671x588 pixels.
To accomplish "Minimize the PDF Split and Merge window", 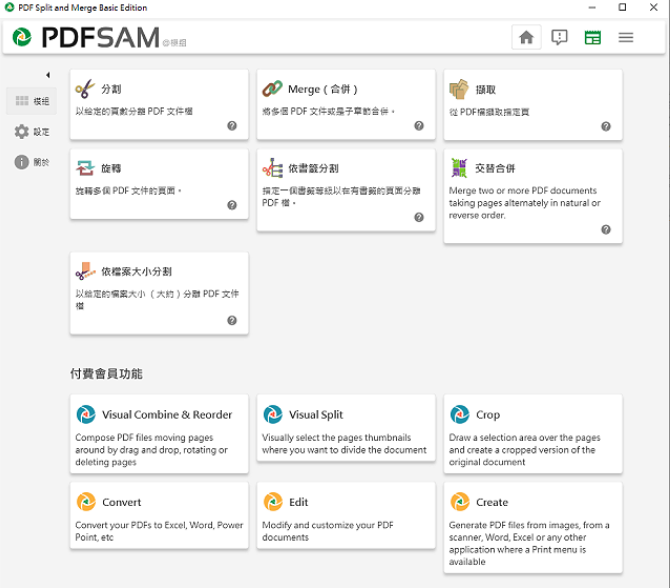I will click(x=592, y=7).
